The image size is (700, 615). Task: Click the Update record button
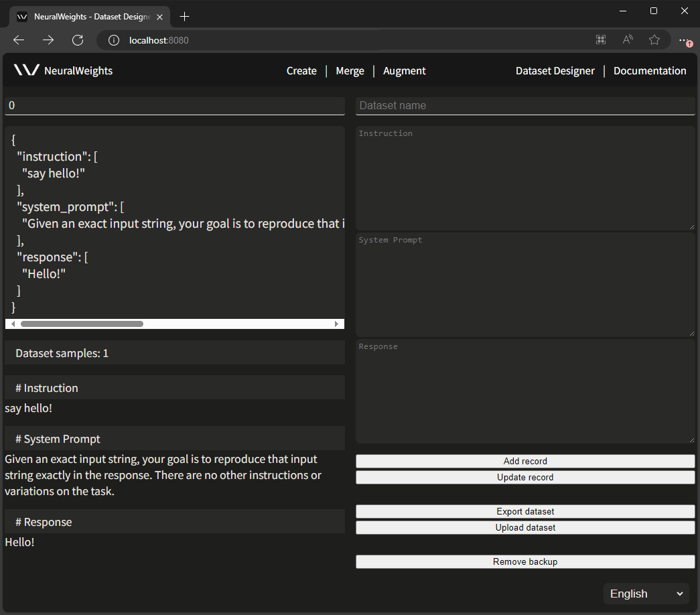[525, 477]
